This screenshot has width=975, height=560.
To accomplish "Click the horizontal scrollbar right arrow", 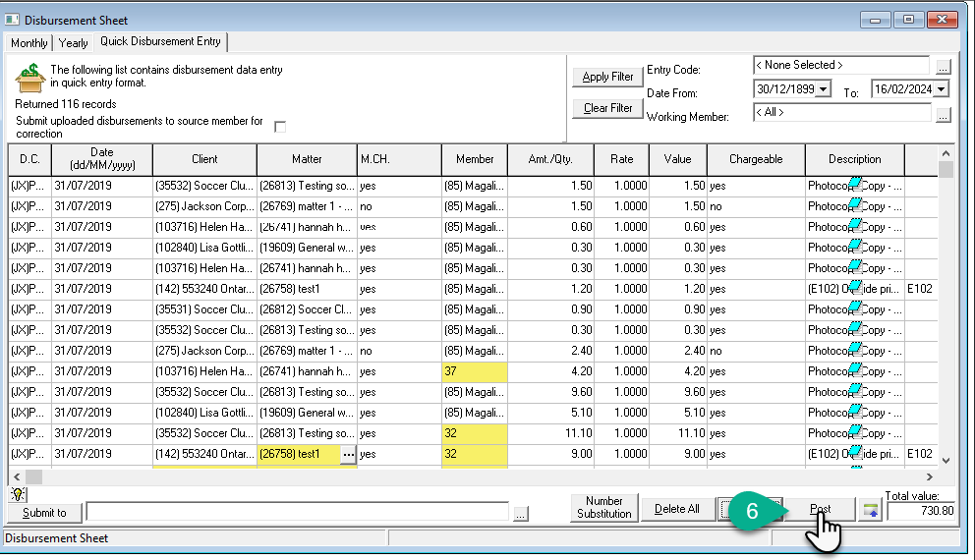I will tap(930, 476).
